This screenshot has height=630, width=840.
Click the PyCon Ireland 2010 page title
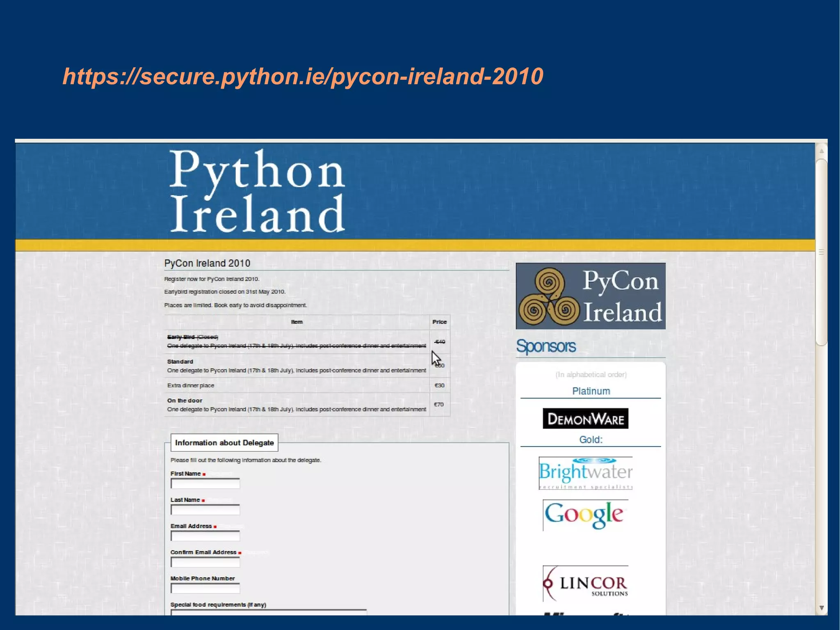point(207,263)
